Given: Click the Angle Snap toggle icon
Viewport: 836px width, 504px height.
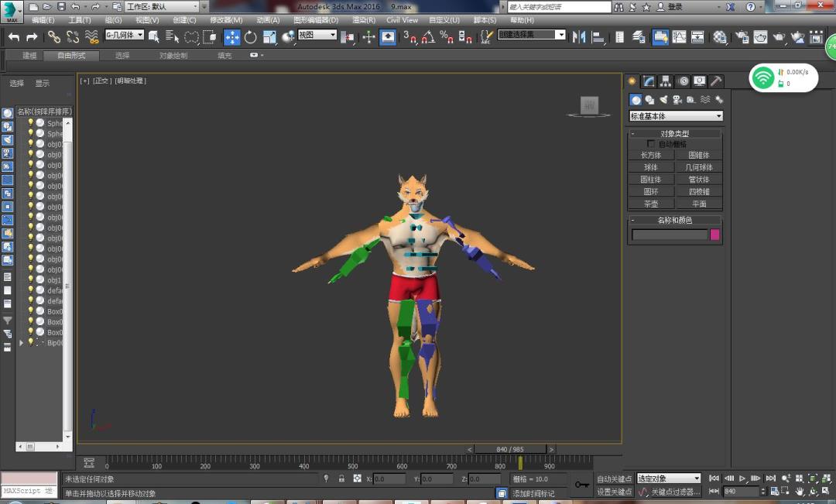Looking at the screenshot, I should pos(429,37).
